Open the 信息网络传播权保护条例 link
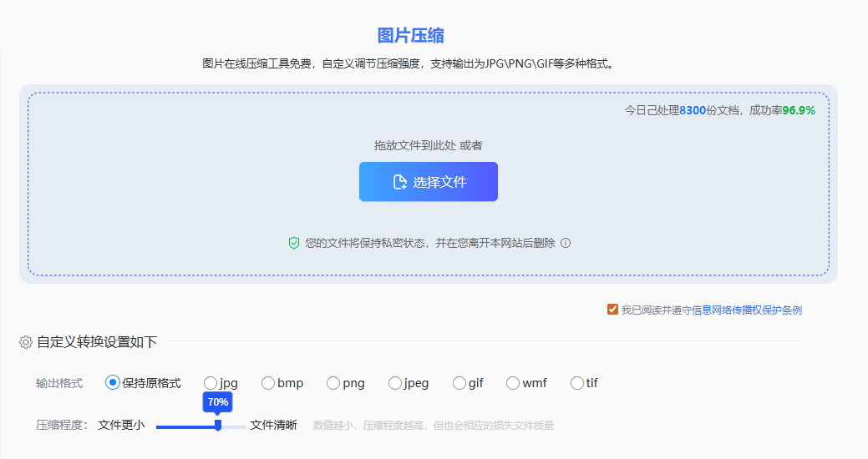868x459 pixels. coord(747,310)
